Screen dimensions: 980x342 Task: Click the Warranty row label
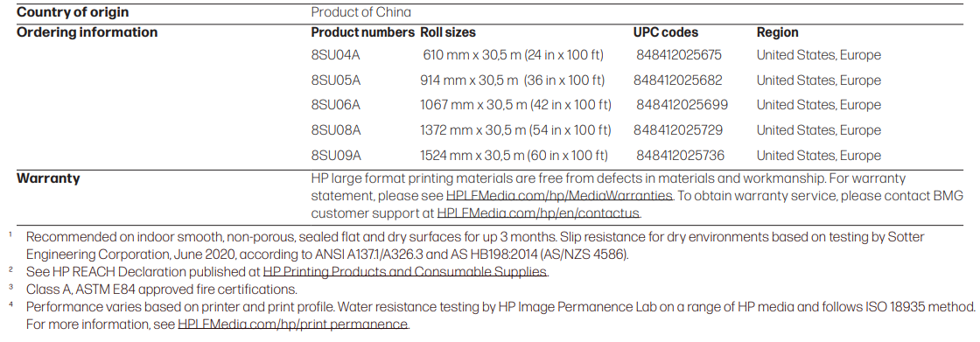(x=48, y=178)
